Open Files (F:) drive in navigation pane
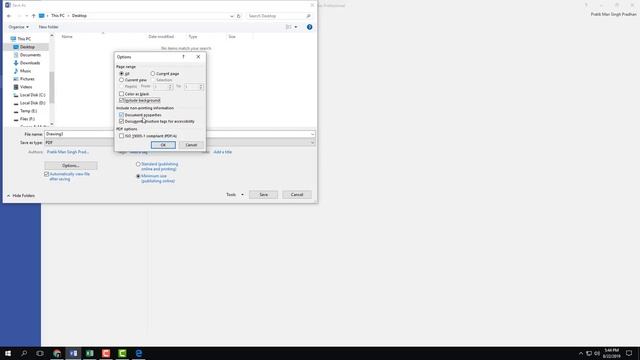 27,119
